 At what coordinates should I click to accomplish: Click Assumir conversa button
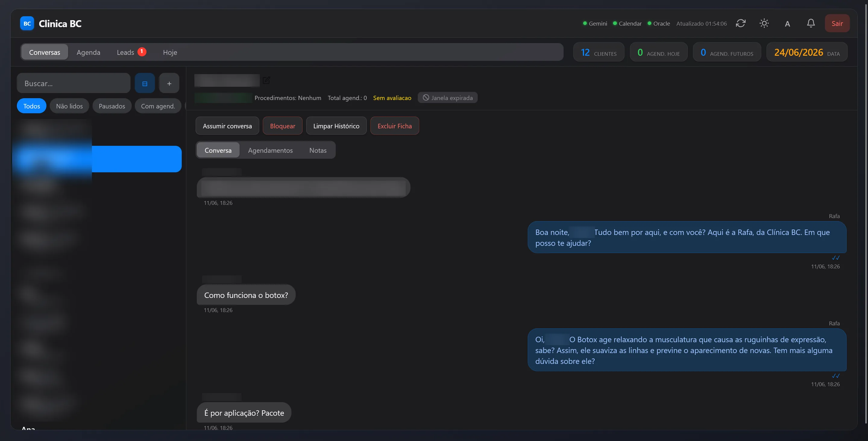point(227,126)
